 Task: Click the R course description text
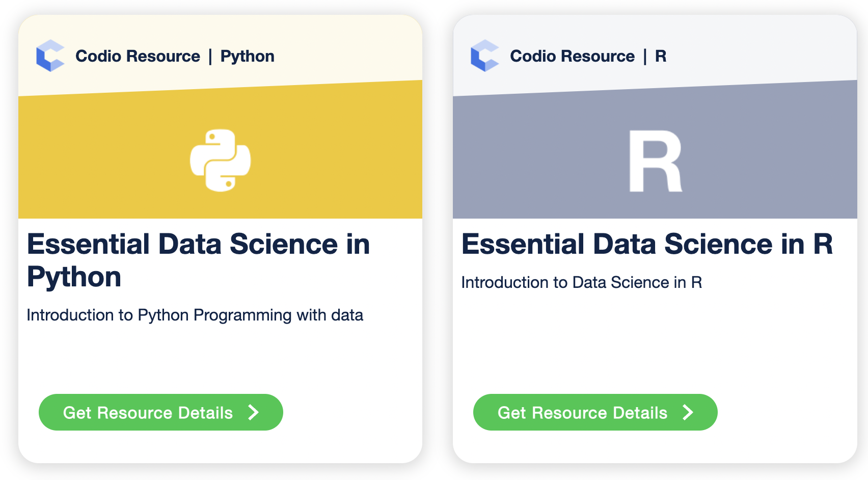(x=581, y=282)
